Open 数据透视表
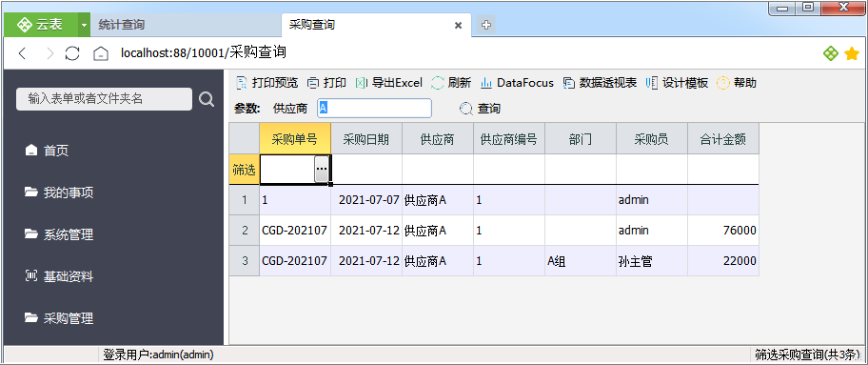868x365 pixels. click(600, 83)
